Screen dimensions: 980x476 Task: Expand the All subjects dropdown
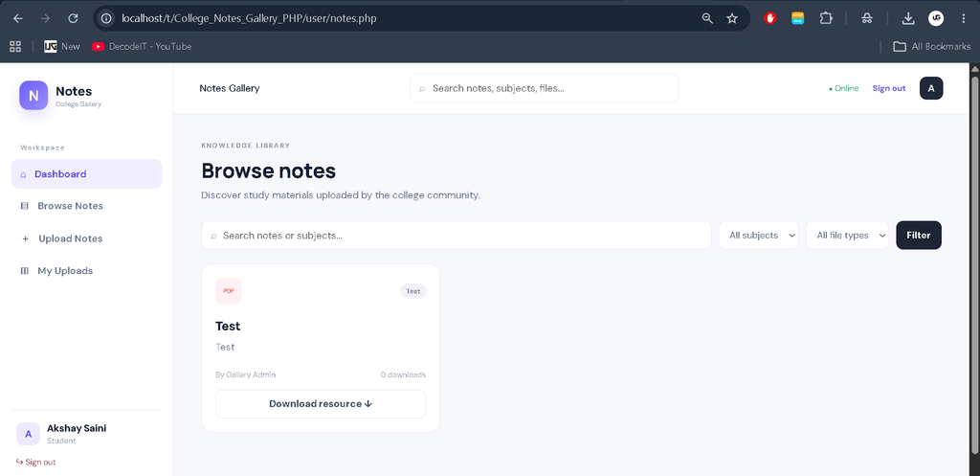pos(758,236)
